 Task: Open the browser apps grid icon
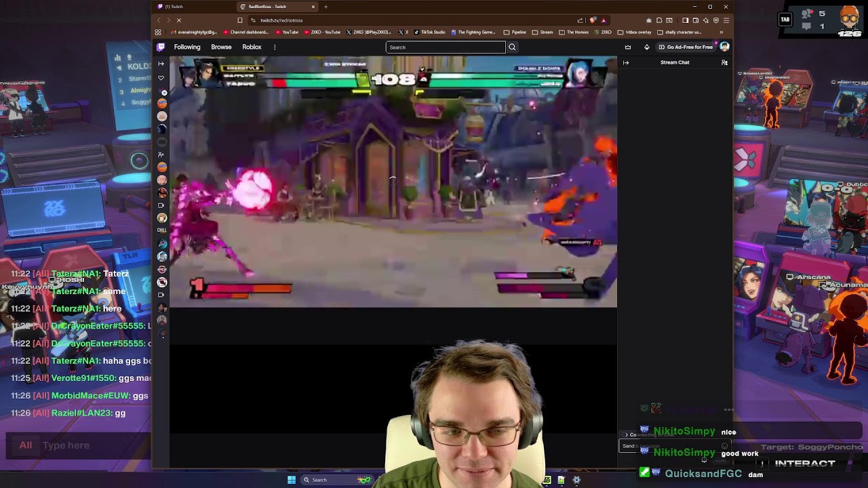click(x=158, y=32)
